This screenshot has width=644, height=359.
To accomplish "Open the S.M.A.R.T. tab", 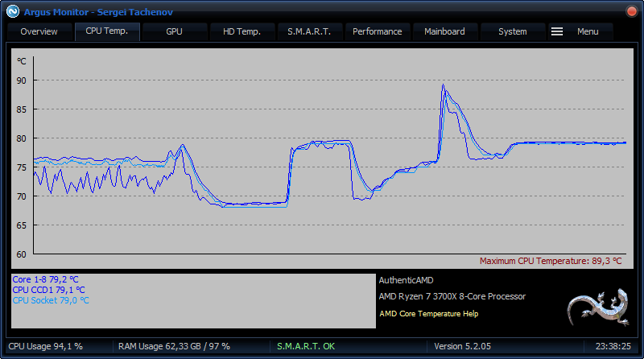I will tap(309, 31).
